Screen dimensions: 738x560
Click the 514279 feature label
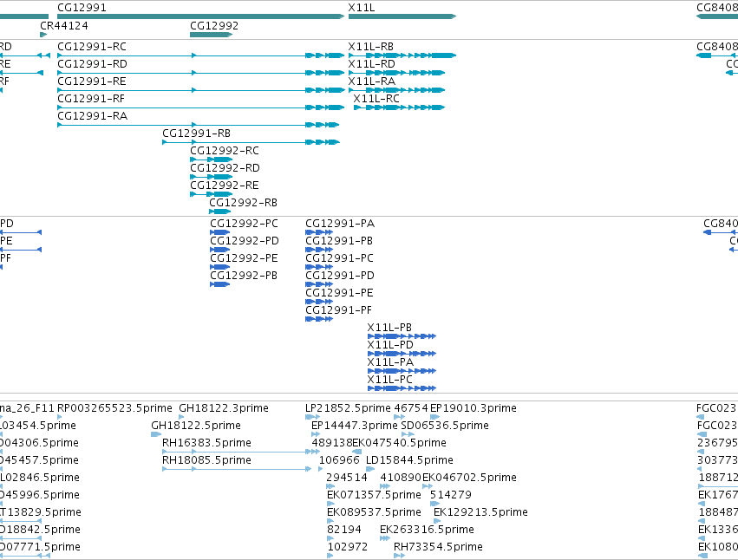(451, 496)
